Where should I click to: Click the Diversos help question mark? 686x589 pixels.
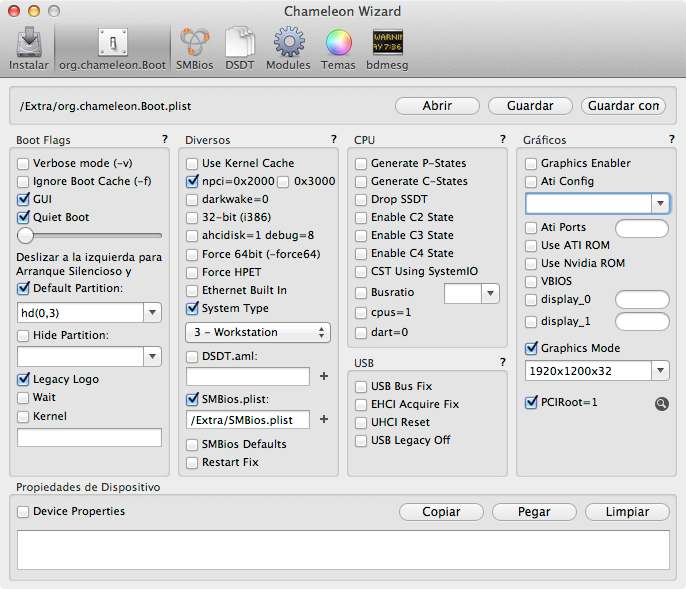pos(333,139)
